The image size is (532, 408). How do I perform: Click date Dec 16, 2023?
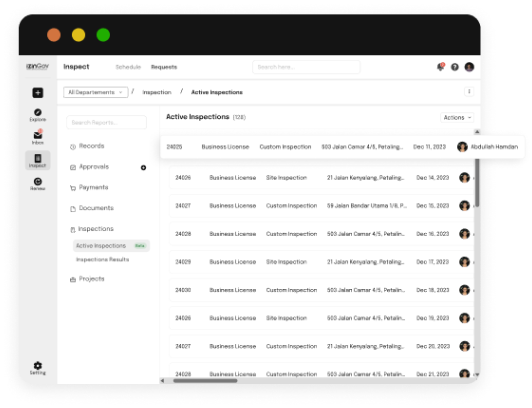[x=433, y=234]
